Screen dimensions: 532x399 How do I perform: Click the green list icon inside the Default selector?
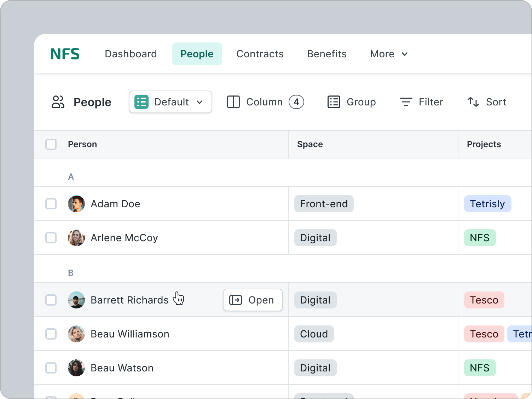pyautogui.click(x=141, y=102)
